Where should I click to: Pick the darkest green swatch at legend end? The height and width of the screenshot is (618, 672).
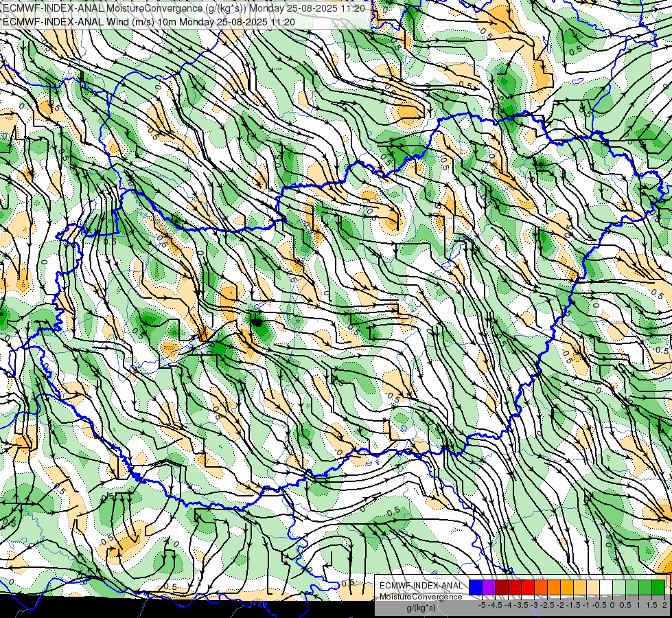(x=658, y=588)
